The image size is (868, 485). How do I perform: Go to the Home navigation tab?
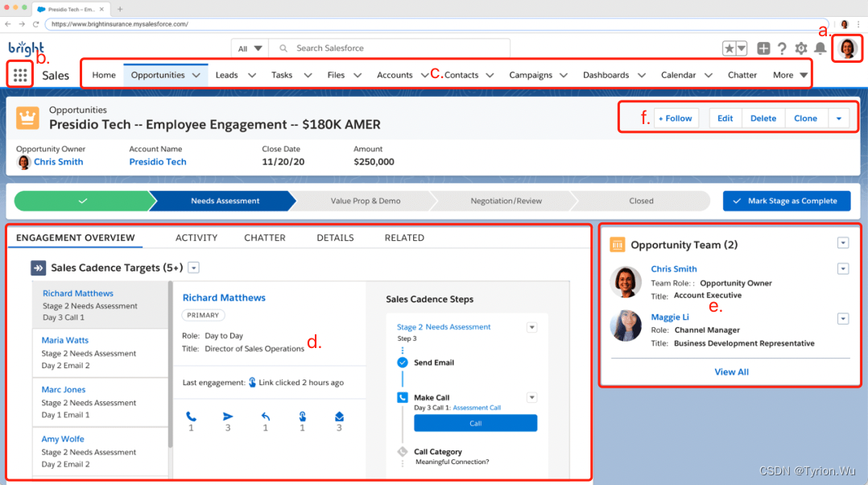pos(104,75)
